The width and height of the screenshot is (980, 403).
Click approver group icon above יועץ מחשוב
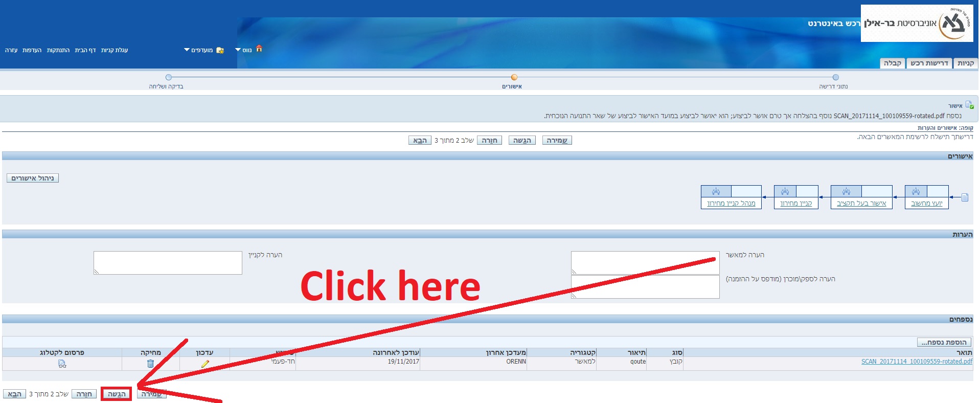[916, 191]
